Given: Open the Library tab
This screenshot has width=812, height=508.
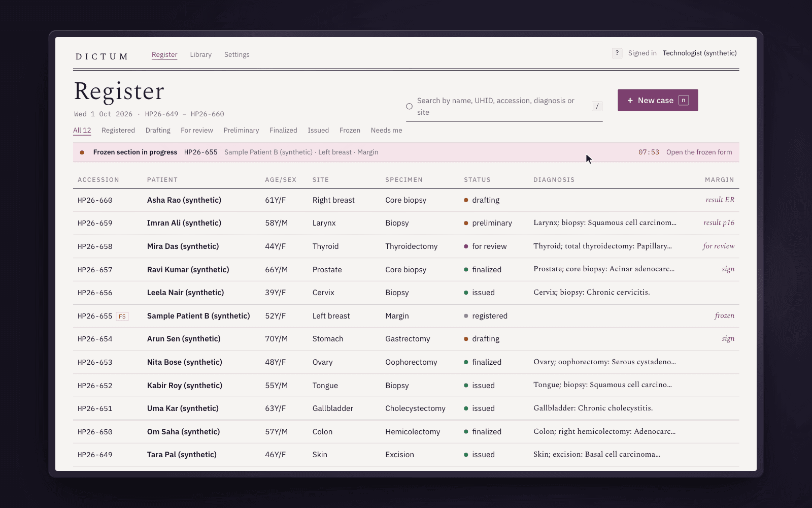Looking at the screenshot, I should click(x=200, y=55).
